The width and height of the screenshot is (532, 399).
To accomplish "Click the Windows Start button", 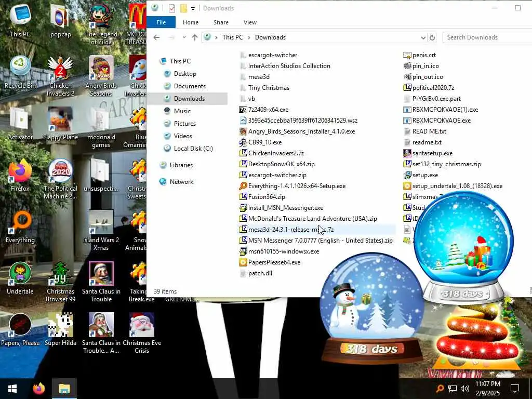I will (12, 389).
